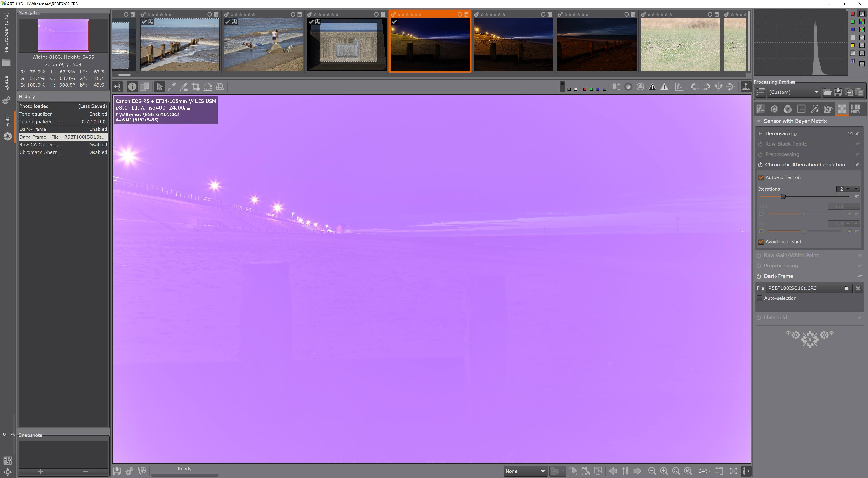Browse for dark-frame file folder icon
Screen dimensions: 868x478
pyautogui.click(x=847, y=288)
